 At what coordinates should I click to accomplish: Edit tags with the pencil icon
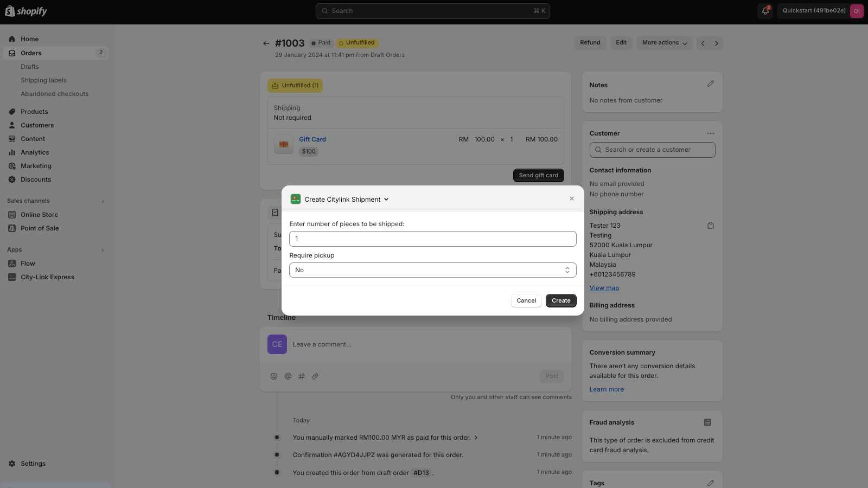711,483
